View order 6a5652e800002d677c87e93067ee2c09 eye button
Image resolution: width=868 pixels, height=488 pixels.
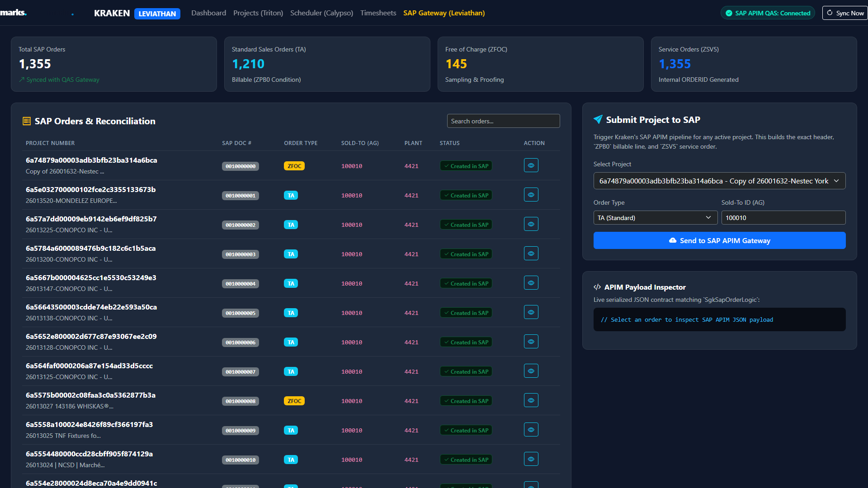tap(531, 342)
